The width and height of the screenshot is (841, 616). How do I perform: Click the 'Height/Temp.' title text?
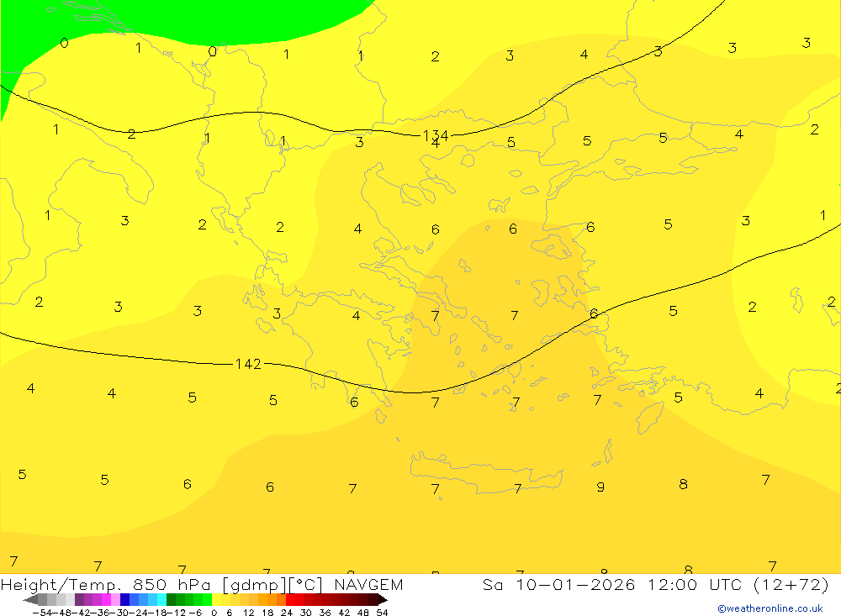point(61,585)
